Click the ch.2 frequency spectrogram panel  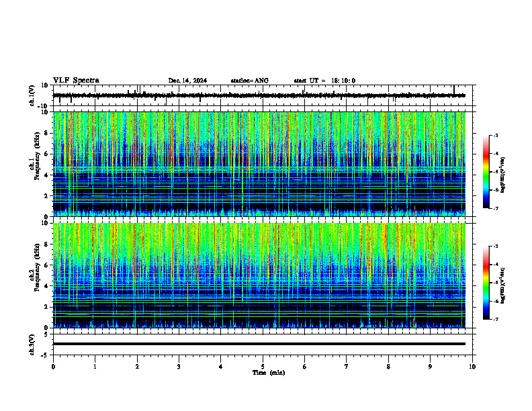click(x=259, y=275)
